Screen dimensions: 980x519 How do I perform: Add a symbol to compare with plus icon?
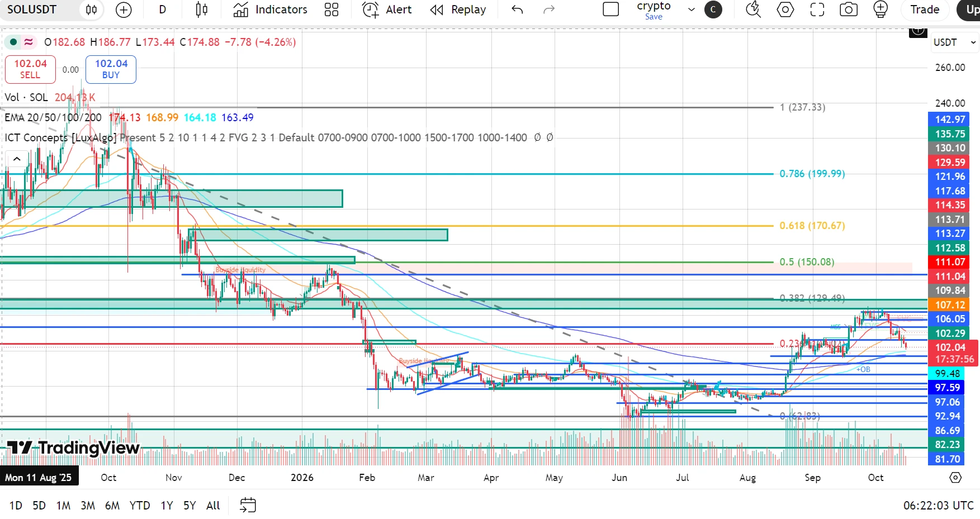[x=124, y=9]
